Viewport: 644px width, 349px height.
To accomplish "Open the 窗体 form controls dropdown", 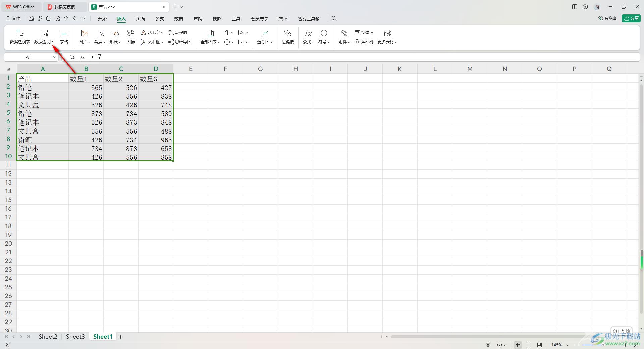I will (x=364, y=33).
